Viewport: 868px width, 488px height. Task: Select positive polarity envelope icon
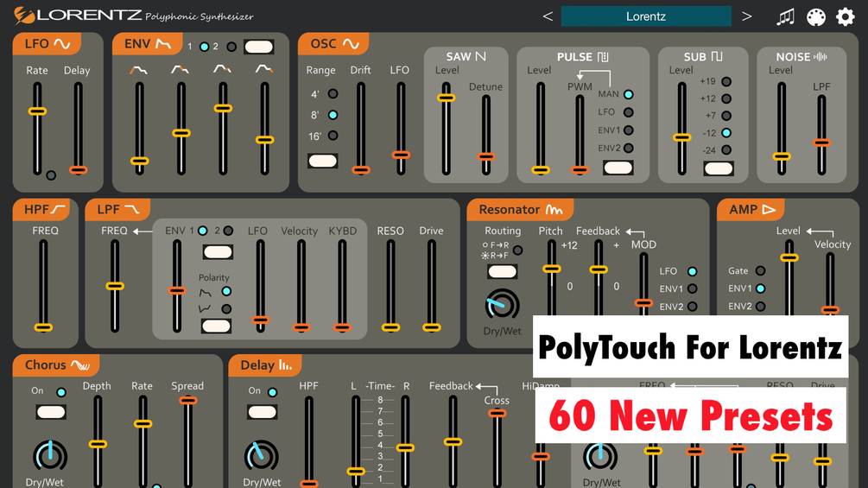click(206, 292)
